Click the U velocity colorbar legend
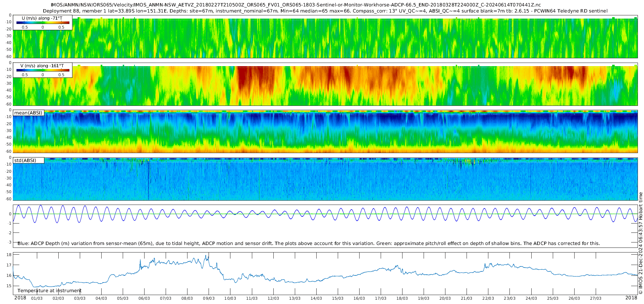The height and width of the screenshot is (304, 644). (43, 23)
